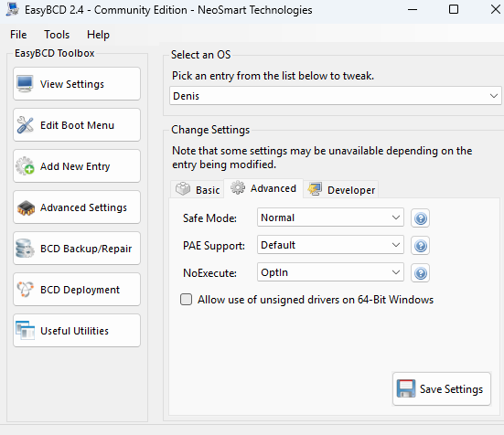Click the Basic tab brick icon
The image size is (504, 435).
(x=183, y=189)
